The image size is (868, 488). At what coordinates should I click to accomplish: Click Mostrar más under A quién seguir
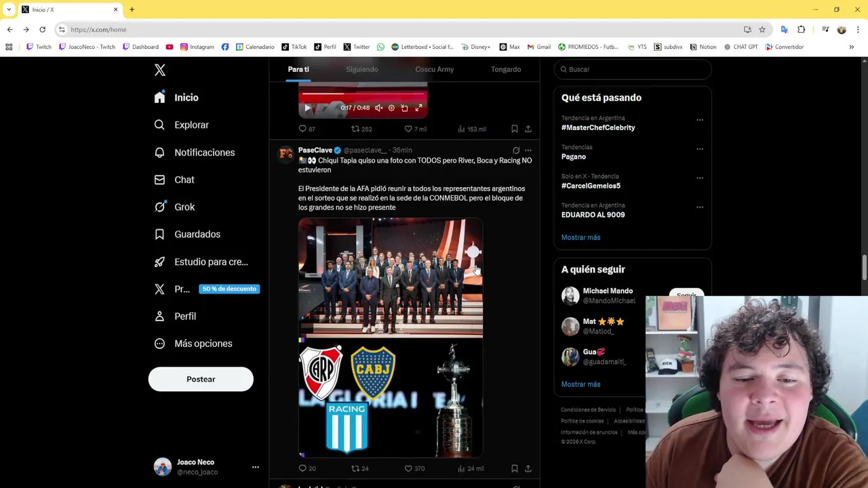(580, 384)
